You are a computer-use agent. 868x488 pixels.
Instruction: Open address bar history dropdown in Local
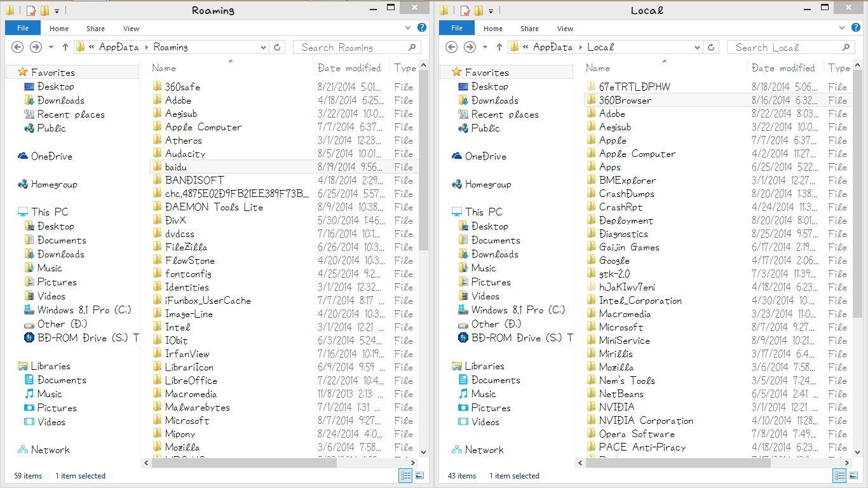coord(698,47)
